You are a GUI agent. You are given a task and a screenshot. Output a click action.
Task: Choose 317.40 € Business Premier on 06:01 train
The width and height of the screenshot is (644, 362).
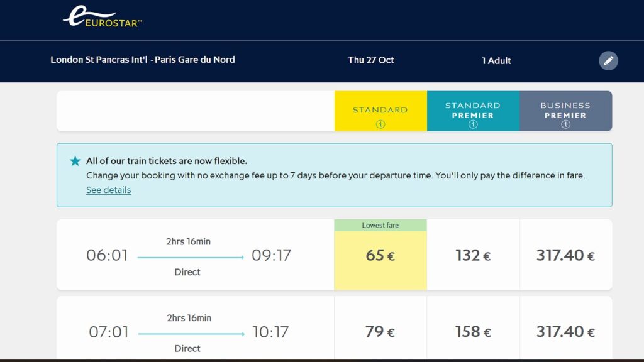(565, 255)
